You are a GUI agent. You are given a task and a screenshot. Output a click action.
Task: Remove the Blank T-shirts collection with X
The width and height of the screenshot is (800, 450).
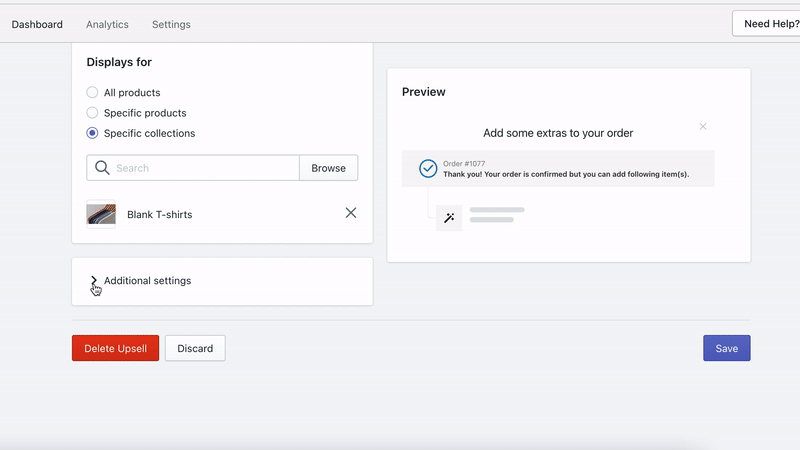tap(351, 213)
